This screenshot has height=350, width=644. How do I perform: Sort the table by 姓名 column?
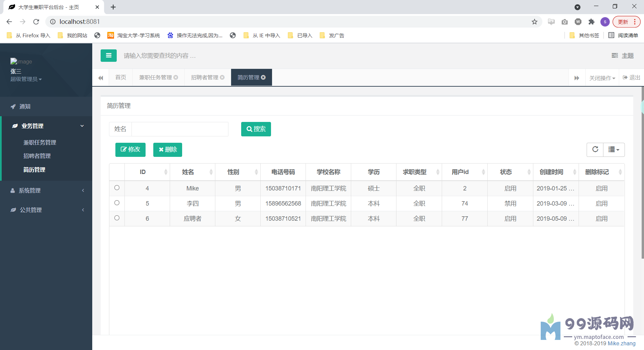pyautogui.click(x=193, y=172)
